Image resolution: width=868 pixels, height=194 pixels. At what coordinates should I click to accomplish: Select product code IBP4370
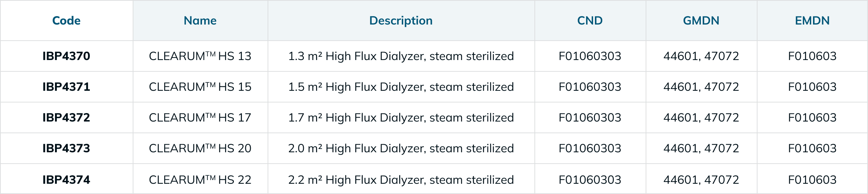(66, 56)
